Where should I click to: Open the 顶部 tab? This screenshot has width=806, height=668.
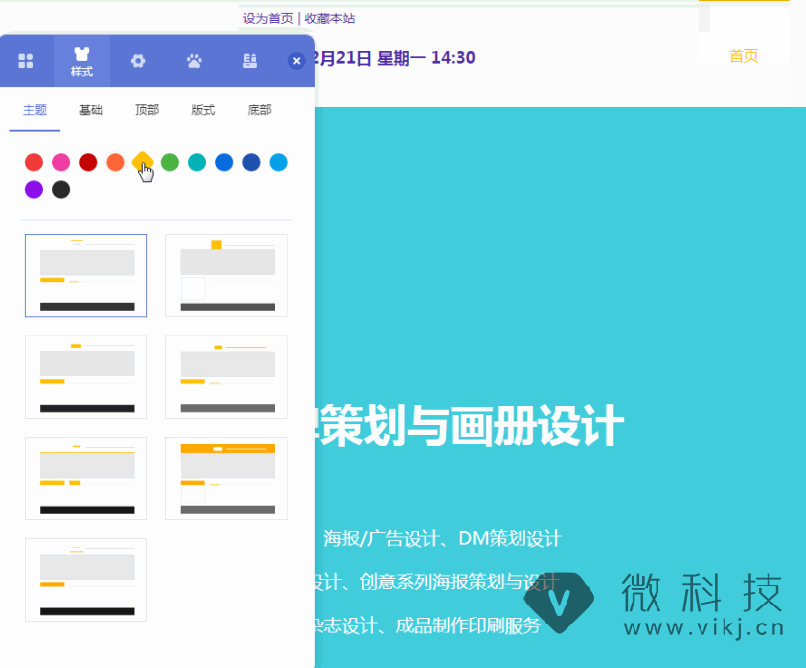147,110
